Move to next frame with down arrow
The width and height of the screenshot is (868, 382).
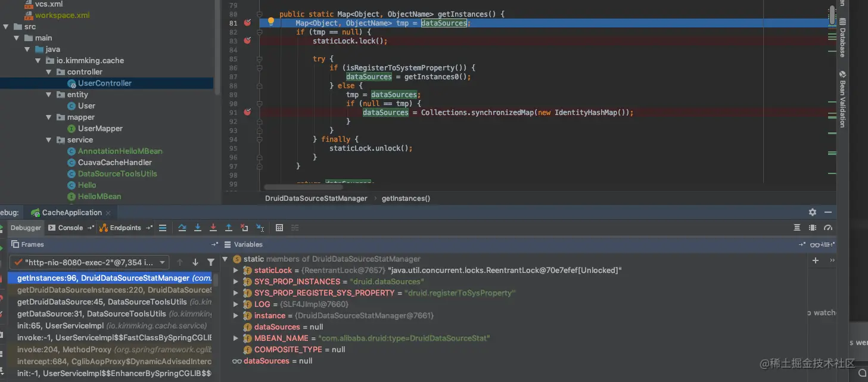click(195, 262)
